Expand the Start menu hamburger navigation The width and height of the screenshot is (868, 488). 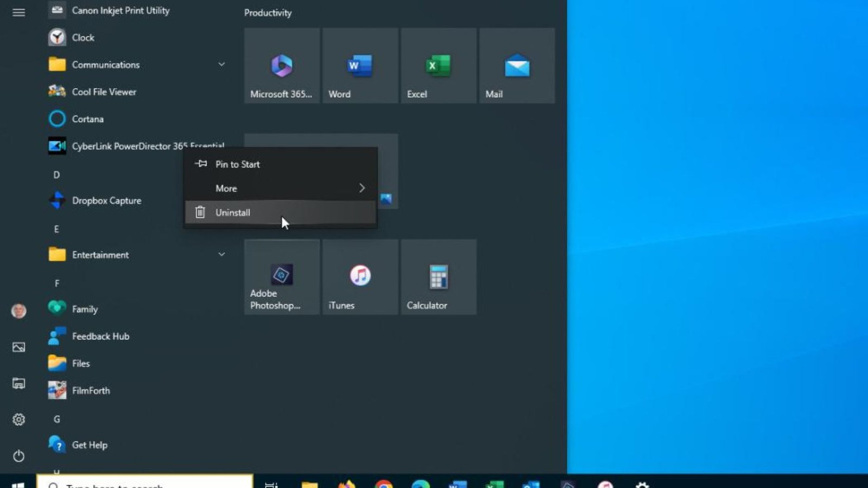18,12
